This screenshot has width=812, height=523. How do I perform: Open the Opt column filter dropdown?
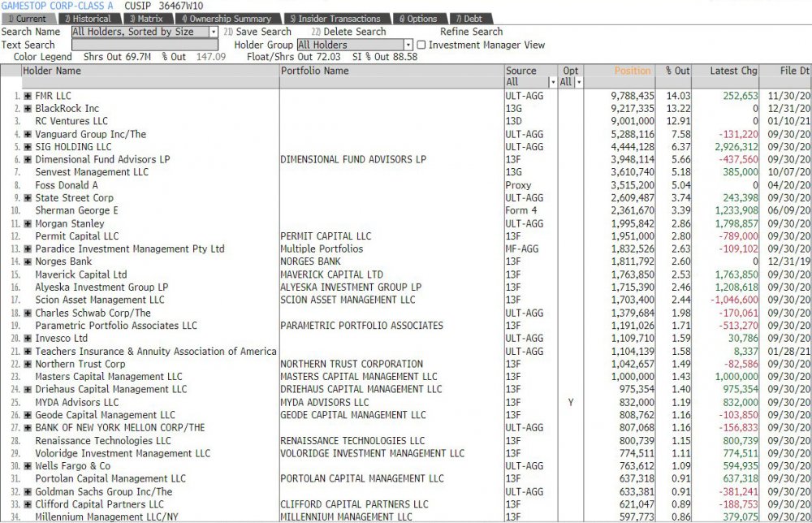click(x=578, y=82)
